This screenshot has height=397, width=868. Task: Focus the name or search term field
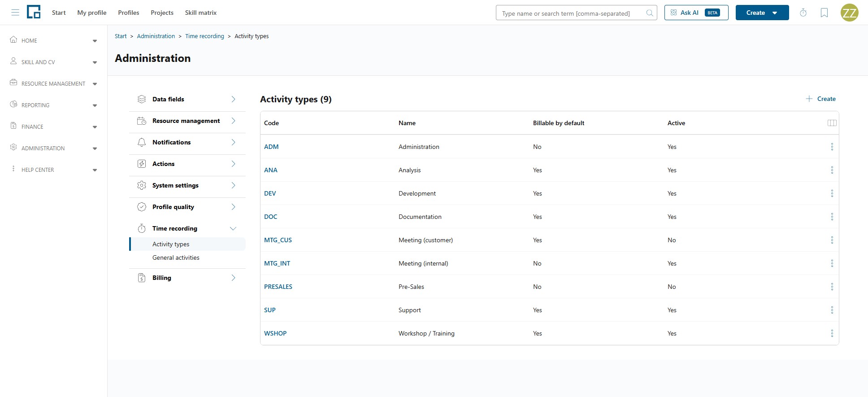coord(577,13)
